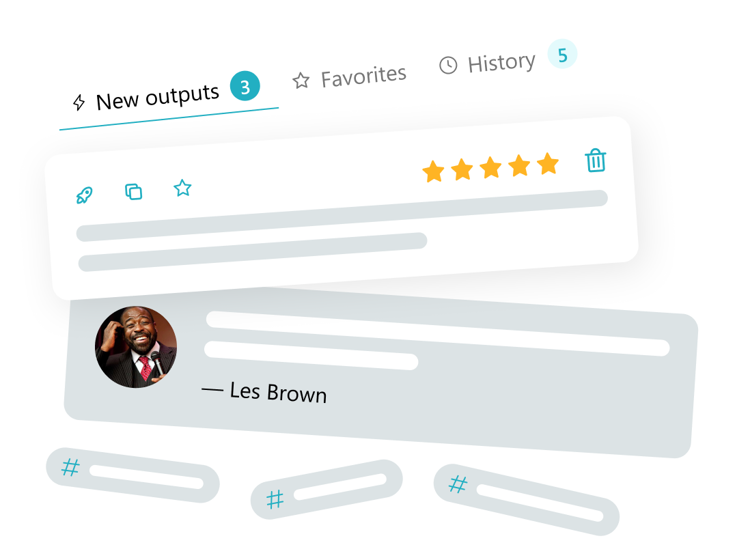Select the leftmost hashtag pill
Image resolution: width=750 pixels, height=560 pixels.
tap(133, 475)
